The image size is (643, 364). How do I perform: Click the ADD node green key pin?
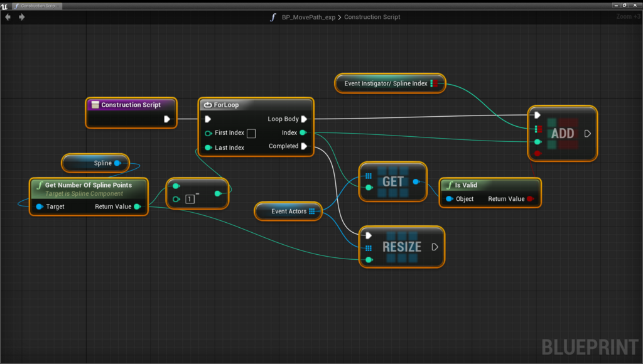pos(538,142)
